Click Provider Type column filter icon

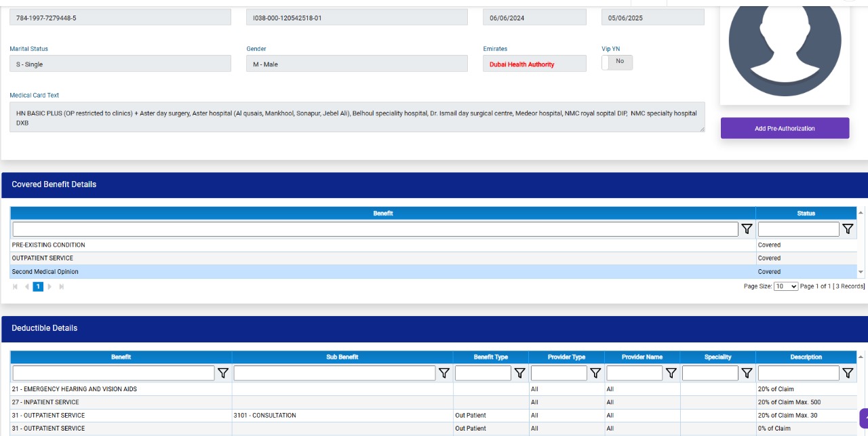pos(595,373)
